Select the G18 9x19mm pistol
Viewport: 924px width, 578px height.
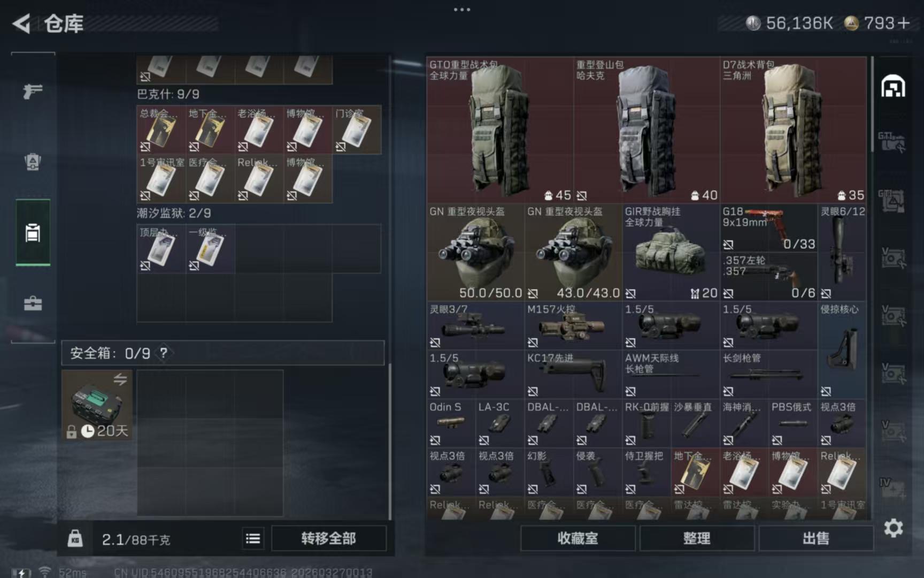coord(769,228)
